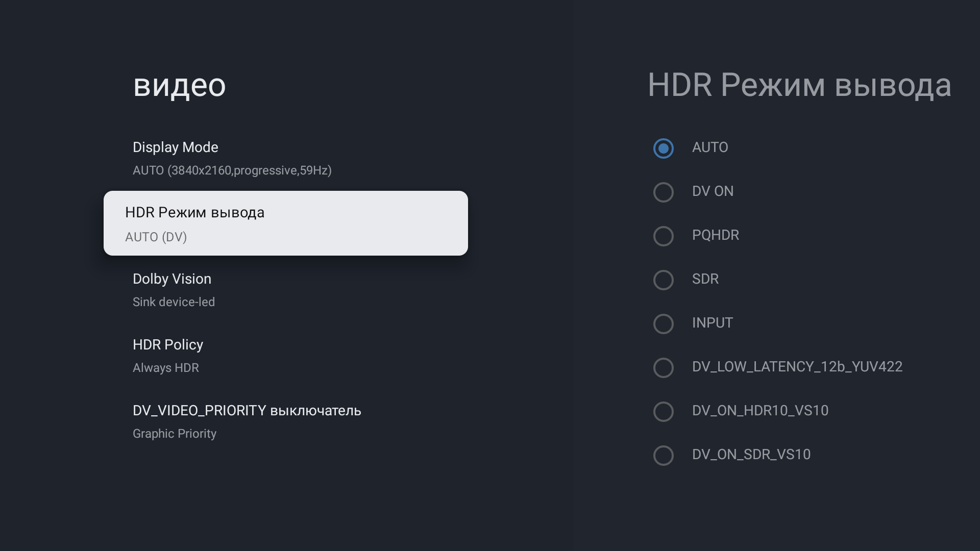Click the Sink device-led value text
Image resolution: width=980 pixels, height=551 pixels.
pyautogui.click(x=174, y=302)
